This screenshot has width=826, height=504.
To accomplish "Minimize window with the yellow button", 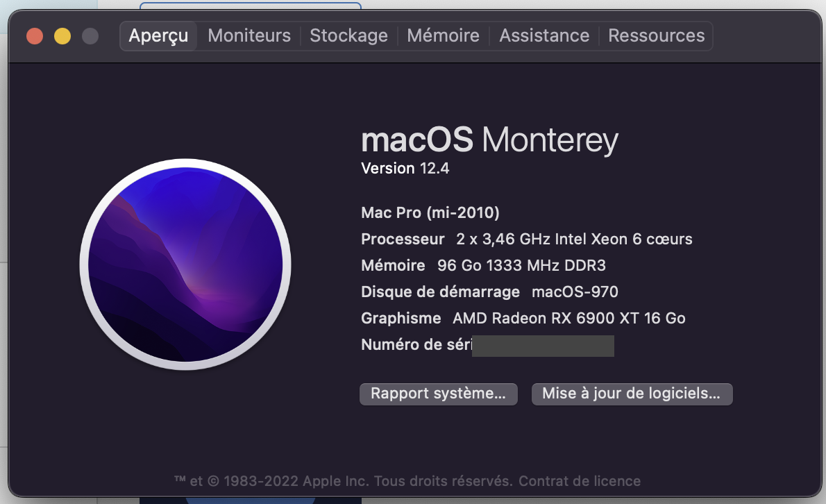I will 62,36.
